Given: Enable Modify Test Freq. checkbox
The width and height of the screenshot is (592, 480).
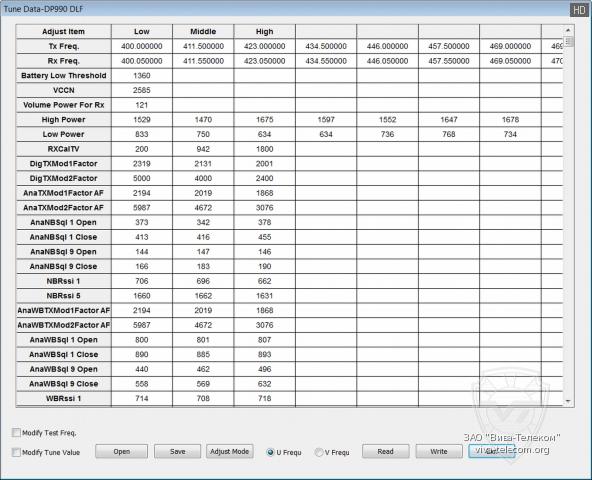Looking at the screenshot, I should [x=16, y=433].
